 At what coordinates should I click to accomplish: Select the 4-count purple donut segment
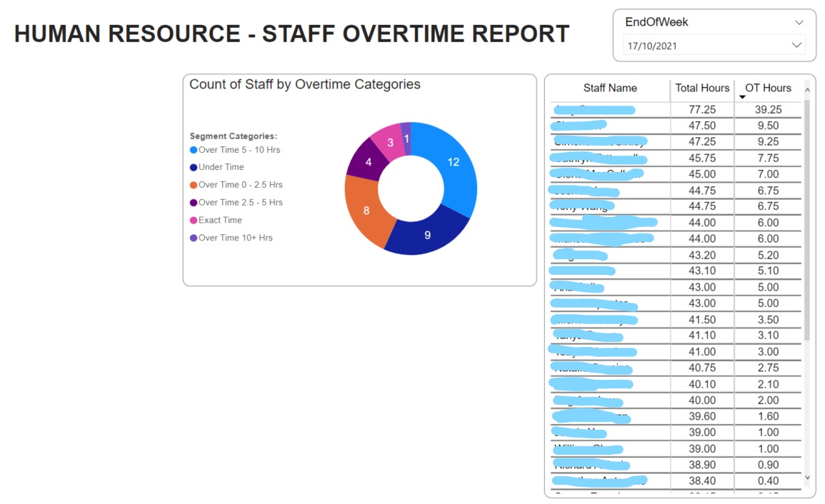[x=368, y=161]
